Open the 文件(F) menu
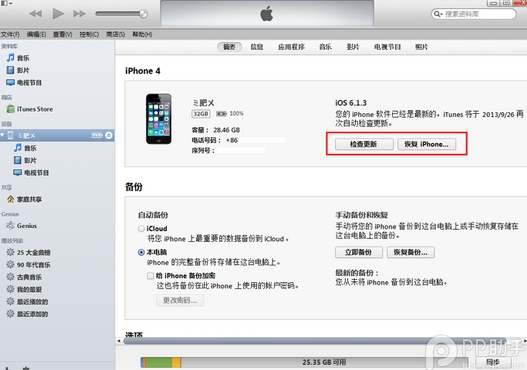The image size is (527, 370). click(10, 34)
